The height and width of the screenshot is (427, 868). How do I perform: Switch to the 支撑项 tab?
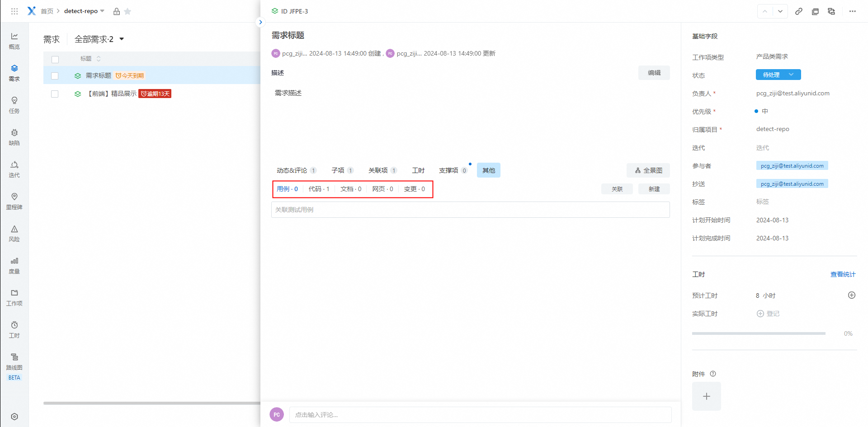pos(453,170)
